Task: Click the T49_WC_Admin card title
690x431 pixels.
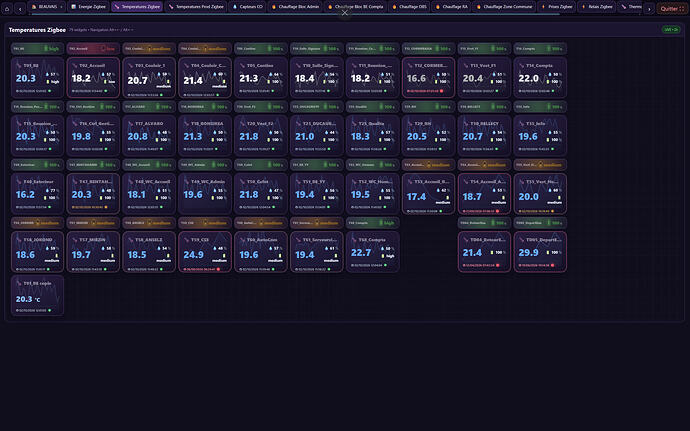Action: [208, 182]
